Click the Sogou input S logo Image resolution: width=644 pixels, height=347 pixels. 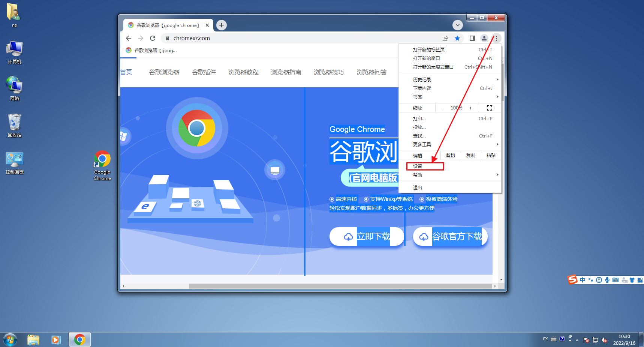tap(572, 280)
